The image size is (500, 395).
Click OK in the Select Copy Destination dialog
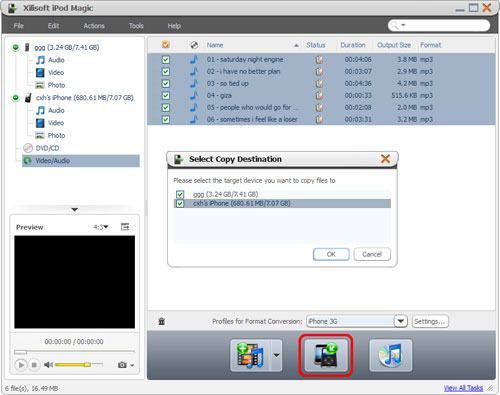point(331,254)
